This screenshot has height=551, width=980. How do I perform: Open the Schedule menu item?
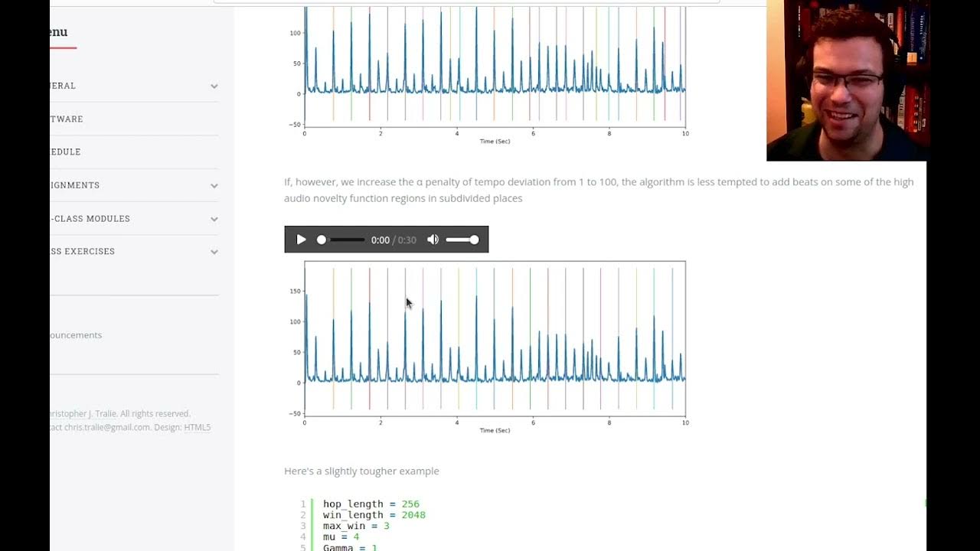[x=66, y=152]
